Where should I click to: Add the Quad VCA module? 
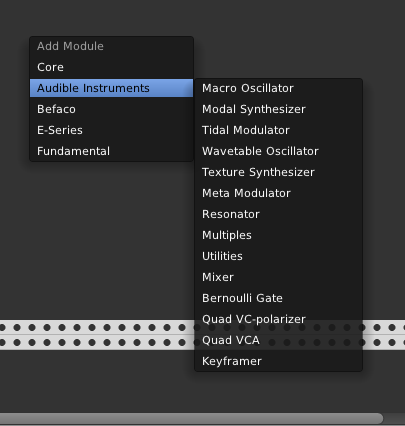point(278,340)
